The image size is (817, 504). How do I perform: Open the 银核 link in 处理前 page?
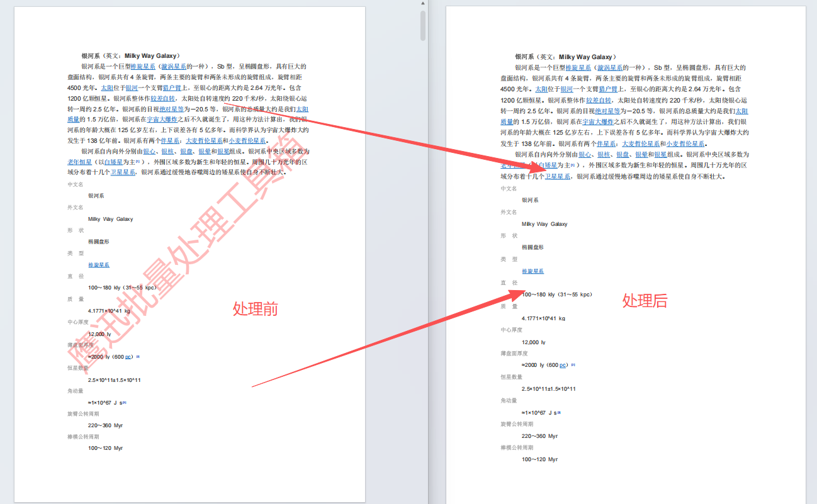click(167, 152)
